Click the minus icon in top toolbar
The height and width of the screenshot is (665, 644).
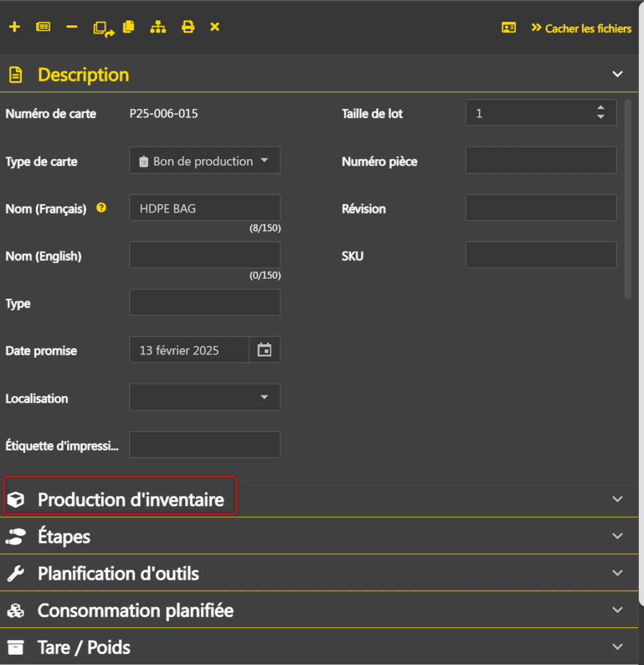72,27
